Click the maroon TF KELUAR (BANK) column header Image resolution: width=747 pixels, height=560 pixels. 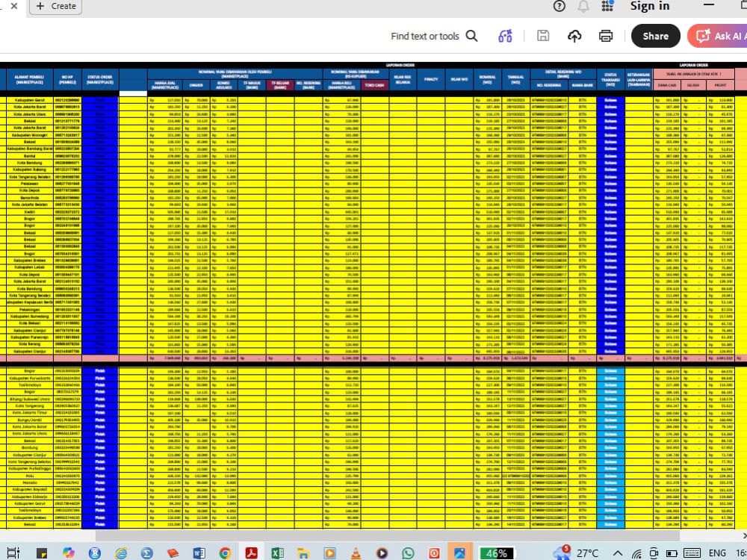coord(280,85)
